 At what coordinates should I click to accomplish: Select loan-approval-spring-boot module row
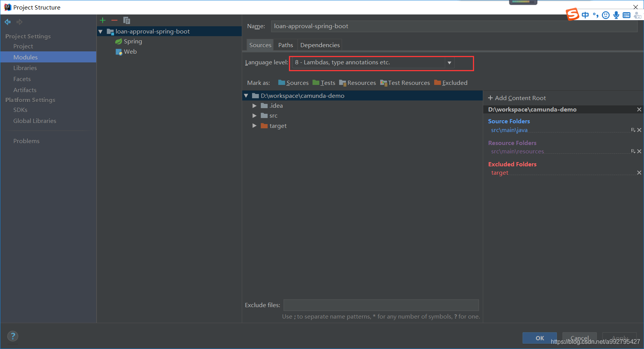169,32
